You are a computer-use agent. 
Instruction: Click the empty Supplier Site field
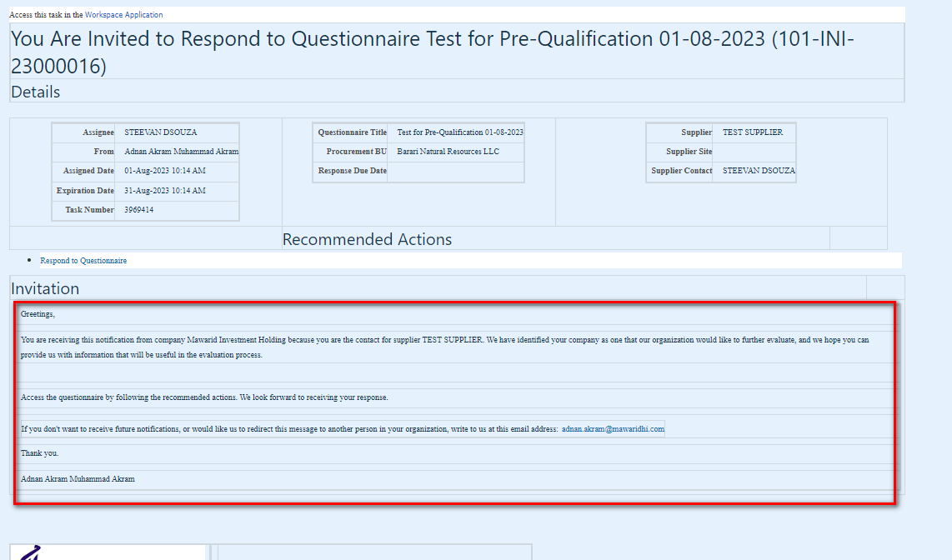pyautogui.click(x=754, y=151)
